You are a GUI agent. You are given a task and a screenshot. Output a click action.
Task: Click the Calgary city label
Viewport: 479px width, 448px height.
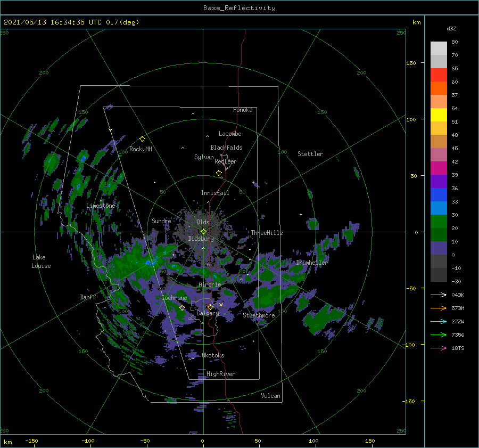coord(208,313)
